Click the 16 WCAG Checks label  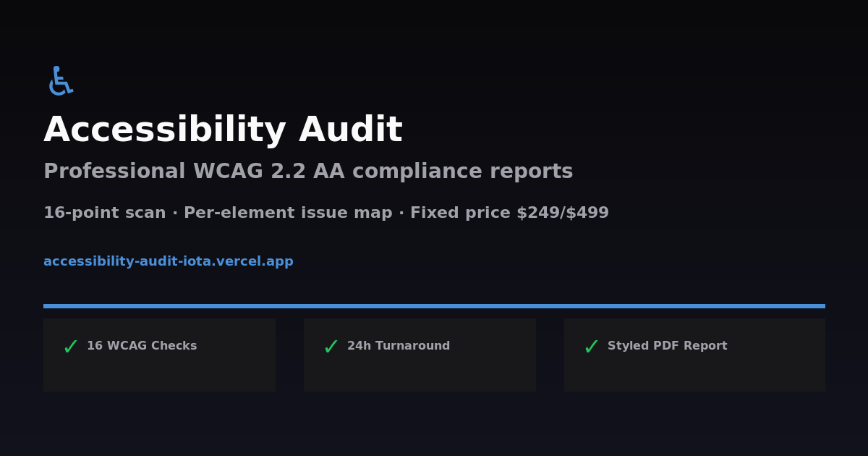point(142,346)
